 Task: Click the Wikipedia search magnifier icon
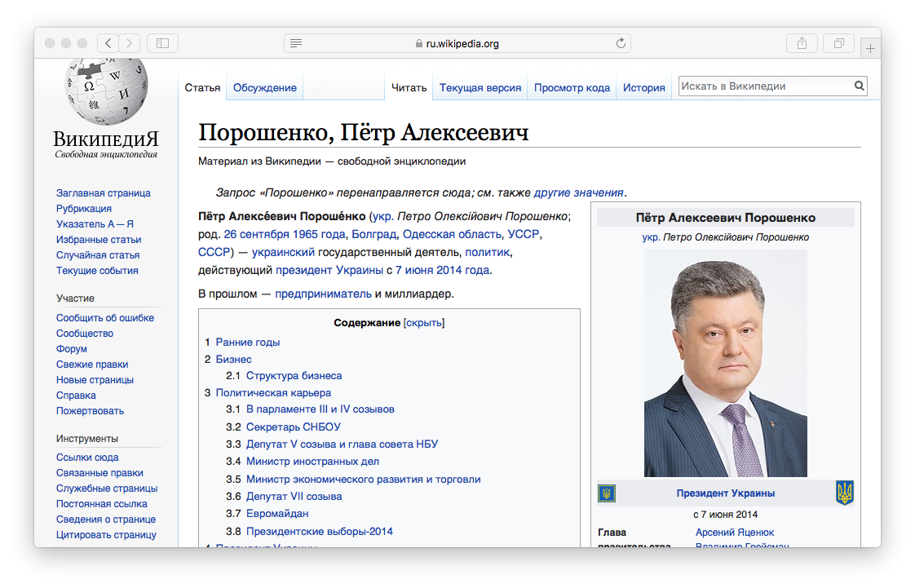tap(859, 86)
